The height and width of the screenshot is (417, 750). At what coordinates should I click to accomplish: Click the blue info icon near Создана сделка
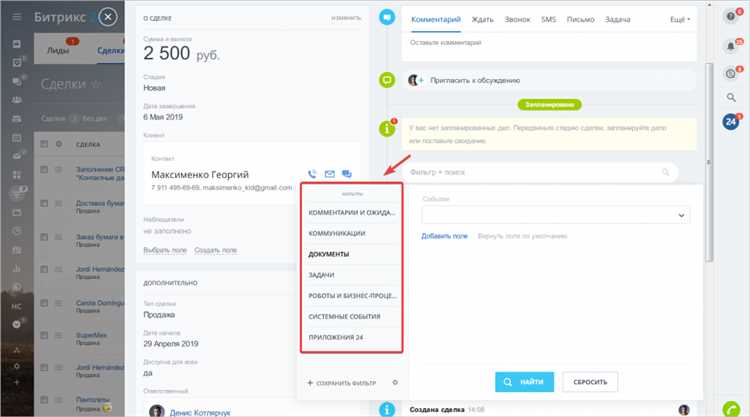click(x=387, y=409)
